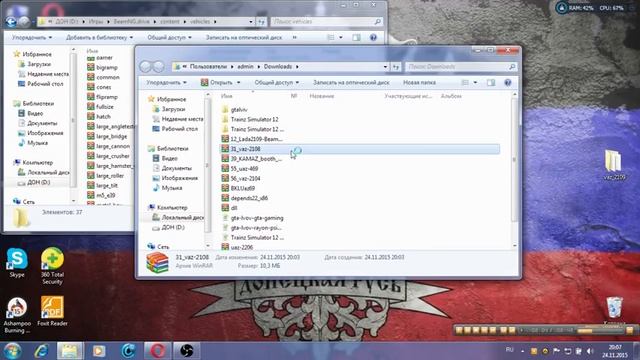Toggle the preview pane in Downloads window
The height and width of the screenshot is (360, 640).
491,82
